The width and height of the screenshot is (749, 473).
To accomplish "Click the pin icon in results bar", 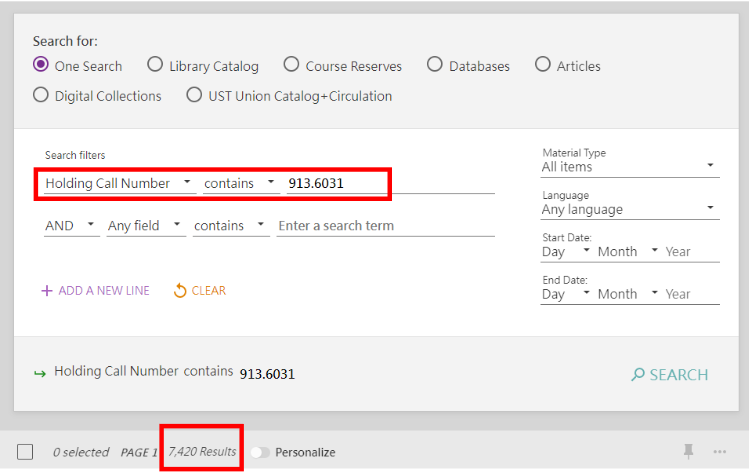I will coord(688,452).
